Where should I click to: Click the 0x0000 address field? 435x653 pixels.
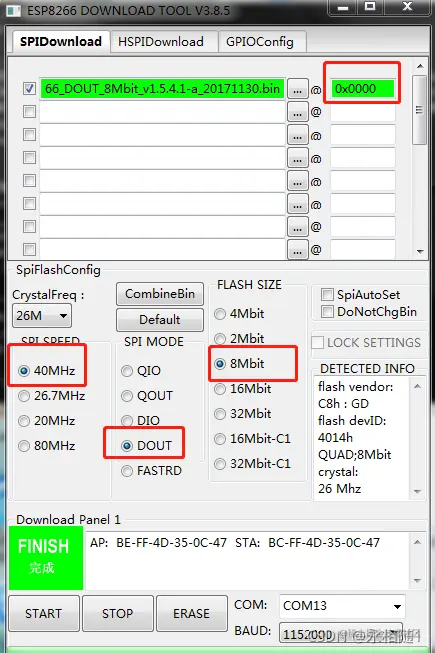point(362,89)
